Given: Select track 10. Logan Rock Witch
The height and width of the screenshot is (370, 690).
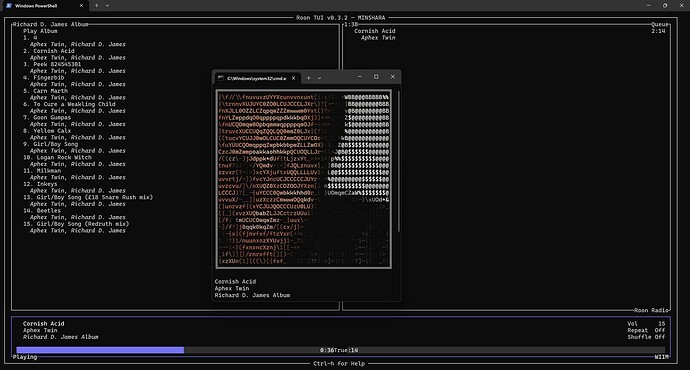Looking at the screenshot, I should click(57, 157).
